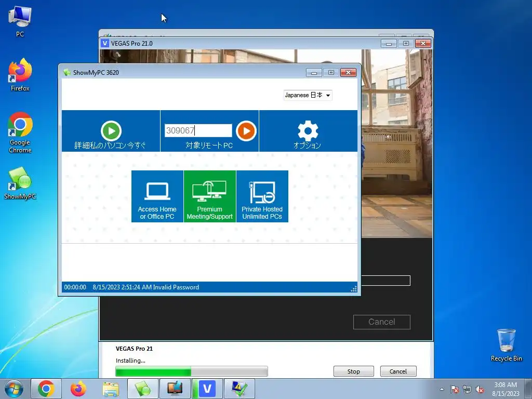This screenshot has width=532, height=399.
Task: Open Google Chrome desktop shortcut
Action: (20, 132)
